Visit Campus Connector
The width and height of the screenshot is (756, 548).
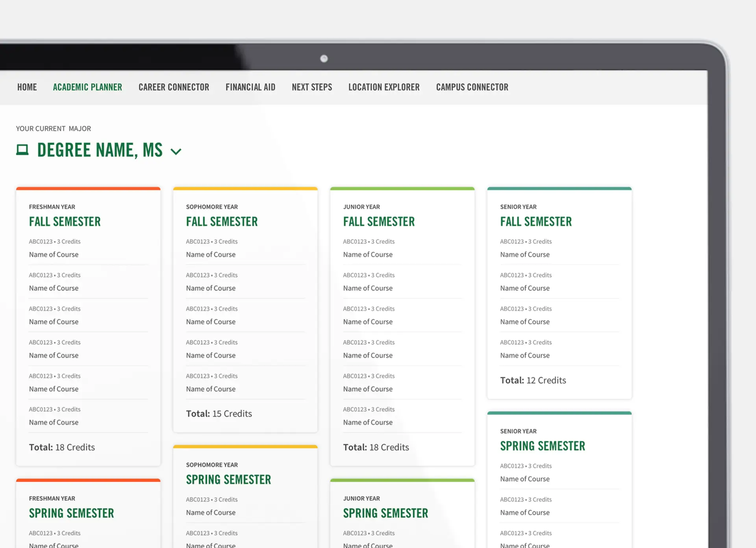[x=472, y=87]
